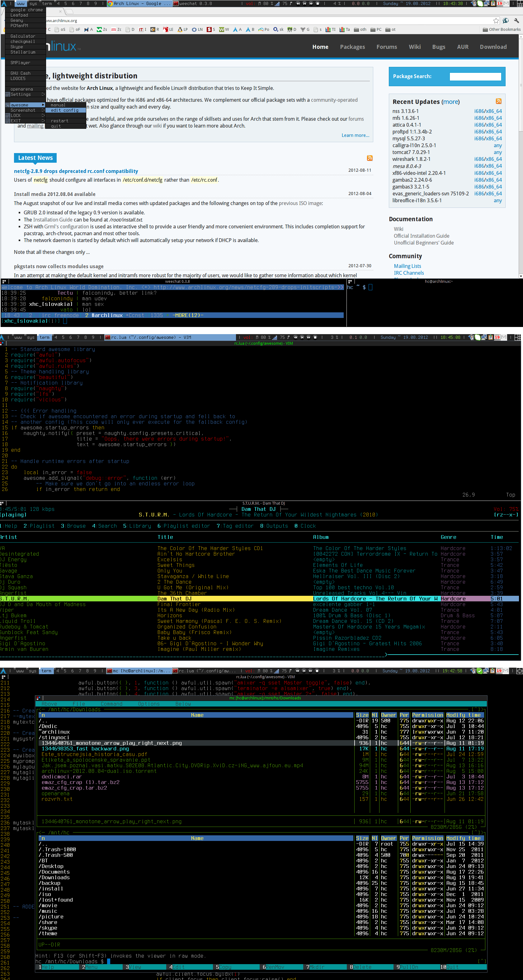Open the 'sk' bookmark in the bookmarks bar

tap(278, 29)
